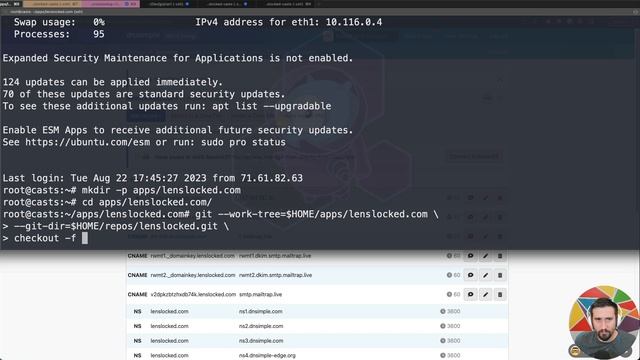Click smtp.mailtrap.live record value

(x=260, y=294)
